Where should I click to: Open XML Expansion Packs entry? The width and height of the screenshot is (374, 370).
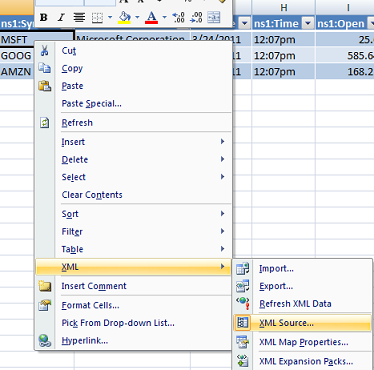click(302, 361)
